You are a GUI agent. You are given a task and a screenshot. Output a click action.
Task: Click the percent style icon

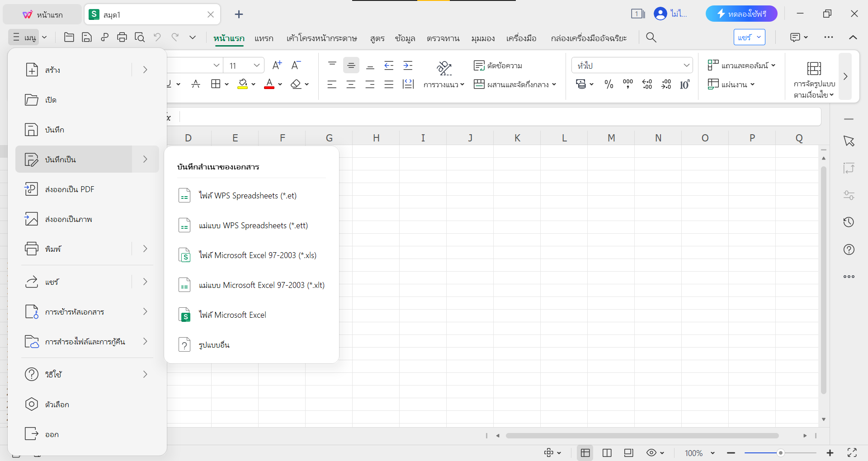(609, 85)
